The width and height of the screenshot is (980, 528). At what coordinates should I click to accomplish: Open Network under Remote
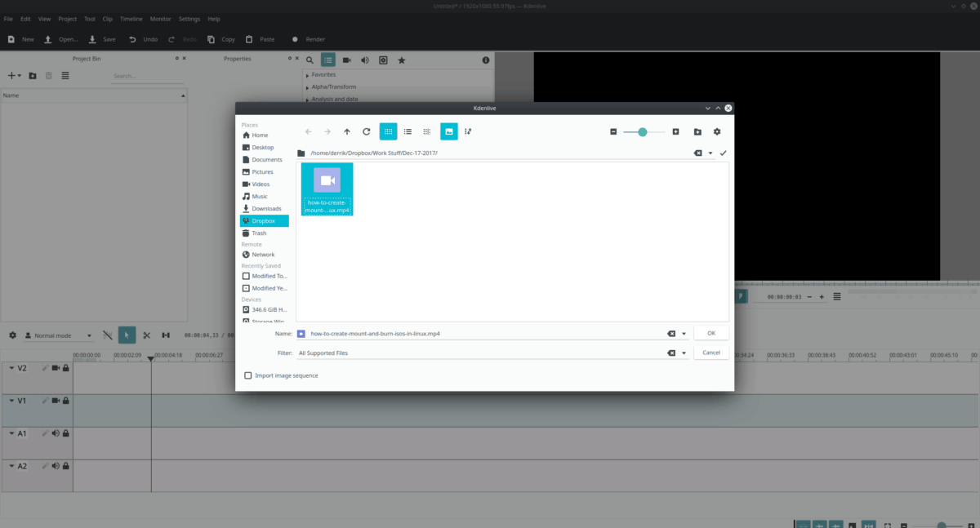coord(264,255)
